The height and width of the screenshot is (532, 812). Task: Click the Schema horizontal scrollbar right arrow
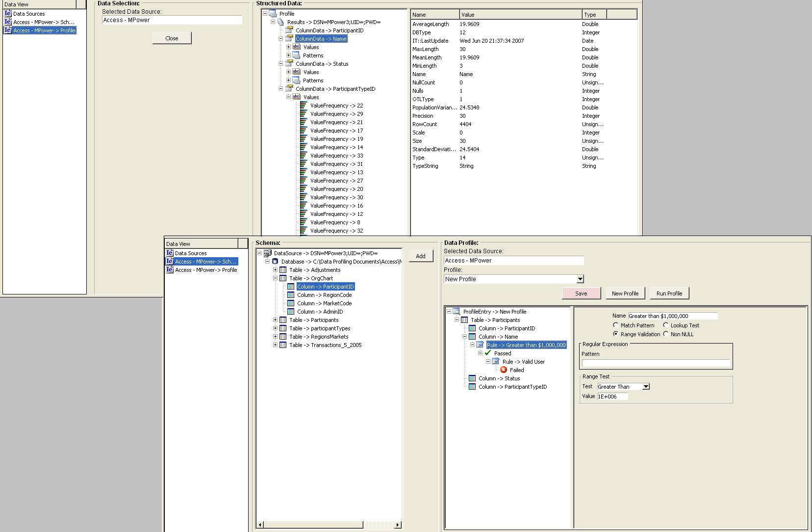click(398, 525)
